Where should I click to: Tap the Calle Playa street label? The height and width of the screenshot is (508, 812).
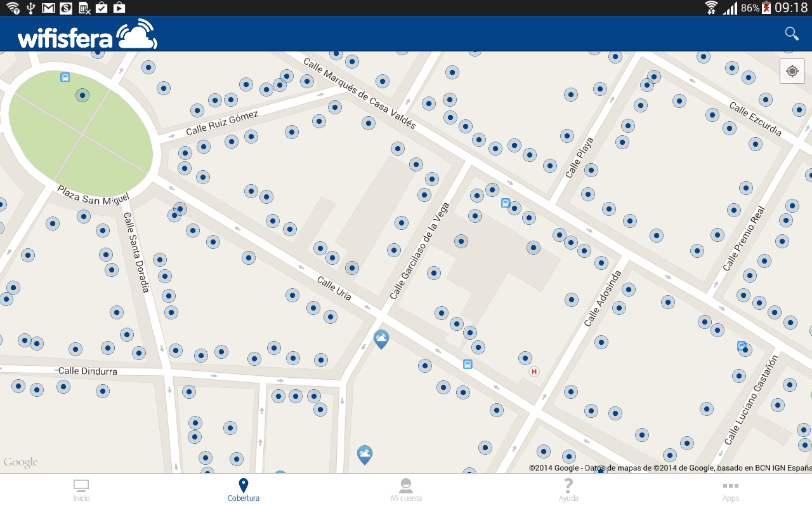coord(579,157)
